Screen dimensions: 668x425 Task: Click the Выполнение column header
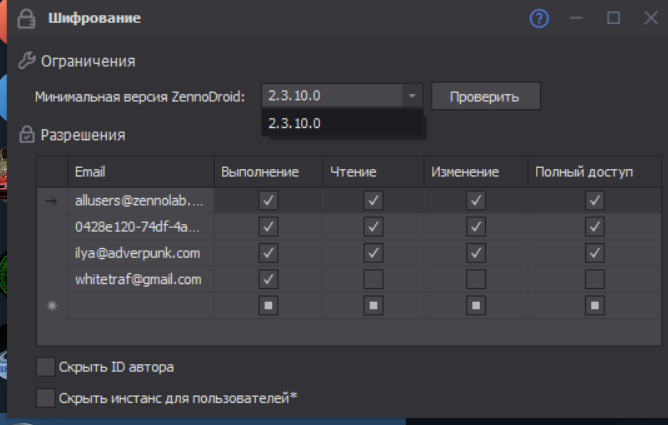point(267,172)
